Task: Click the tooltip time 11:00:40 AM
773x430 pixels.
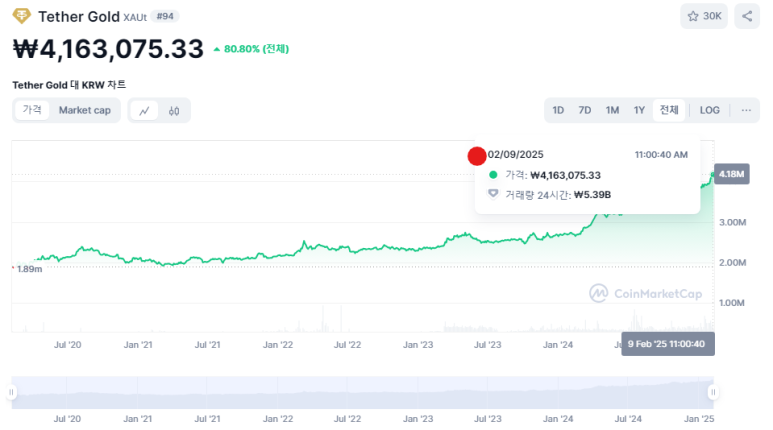Action: [661, 155]
